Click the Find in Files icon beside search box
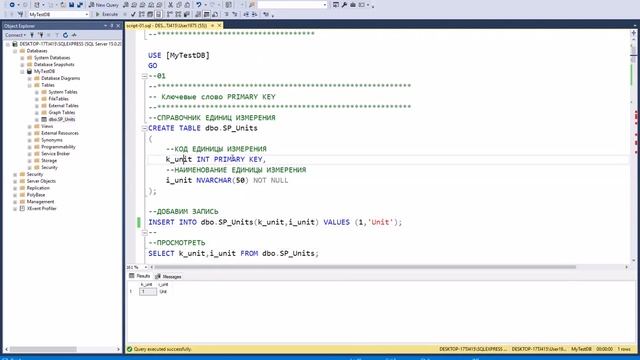This screenshot has height=360, width=640. pyautogui.click(x=252, y=5)
